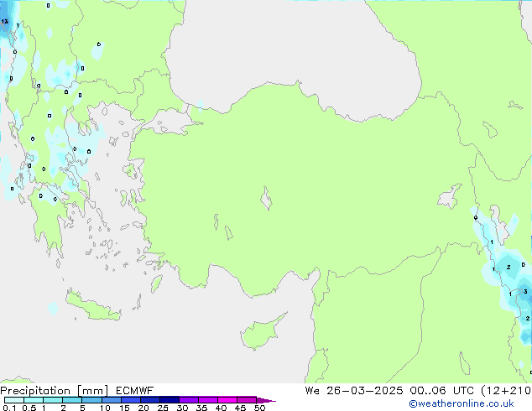Viewport: 532px width, 411px height.
Task: Select the 2–5 mm legend color swatch
Action: (x=72, y=400)
